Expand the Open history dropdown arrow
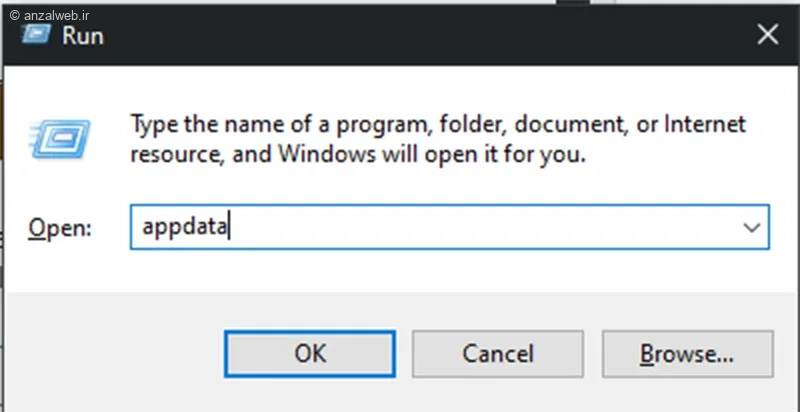The height and width of the screenshot is (412, 800). click(752, 227)
